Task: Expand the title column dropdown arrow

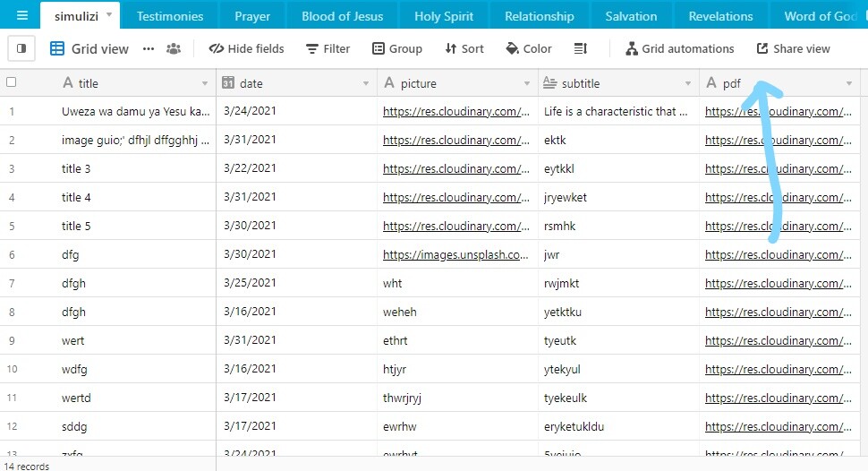Action: 205,83
